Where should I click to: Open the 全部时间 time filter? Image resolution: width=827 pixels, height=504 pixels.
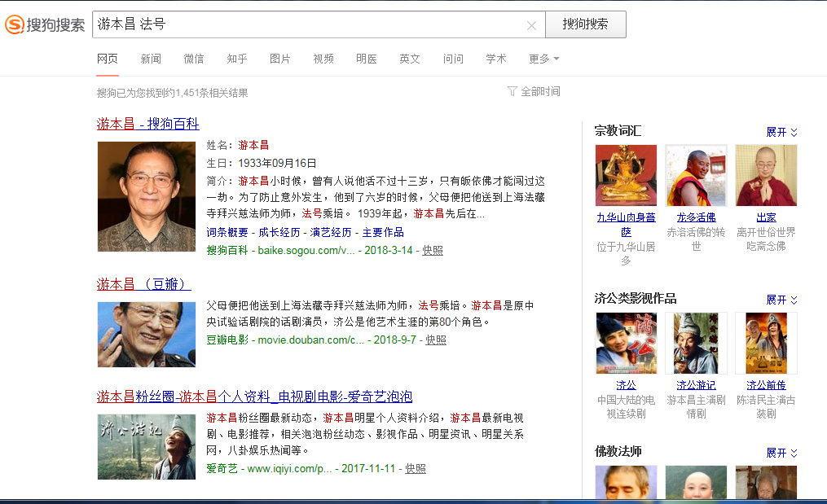[534, 92]
